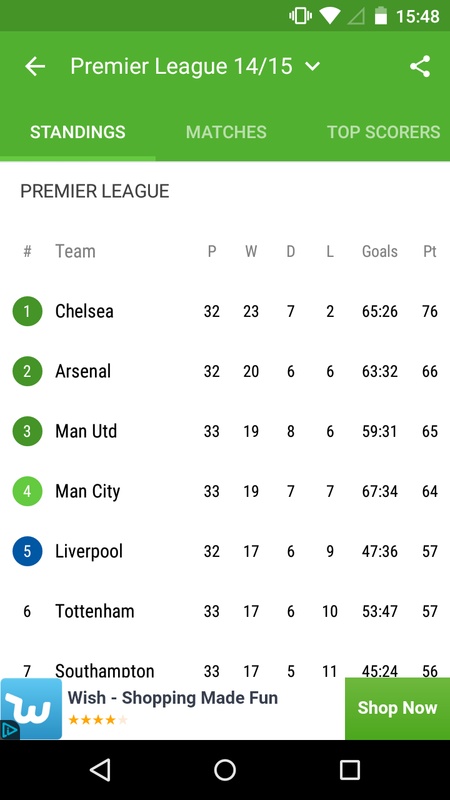Tap the Android home navigation button
Screen dimensions: 450x800
click(225, 770)
